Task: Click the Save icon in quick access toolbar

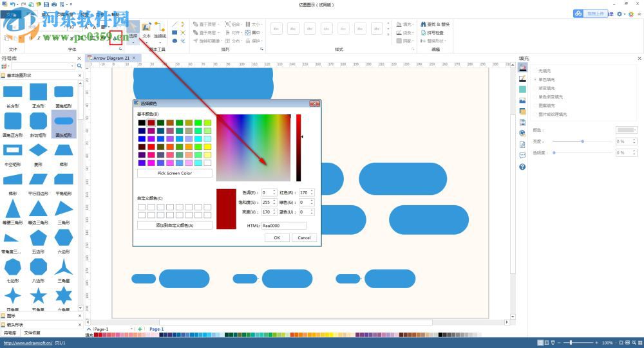Action: click(46, 4)
